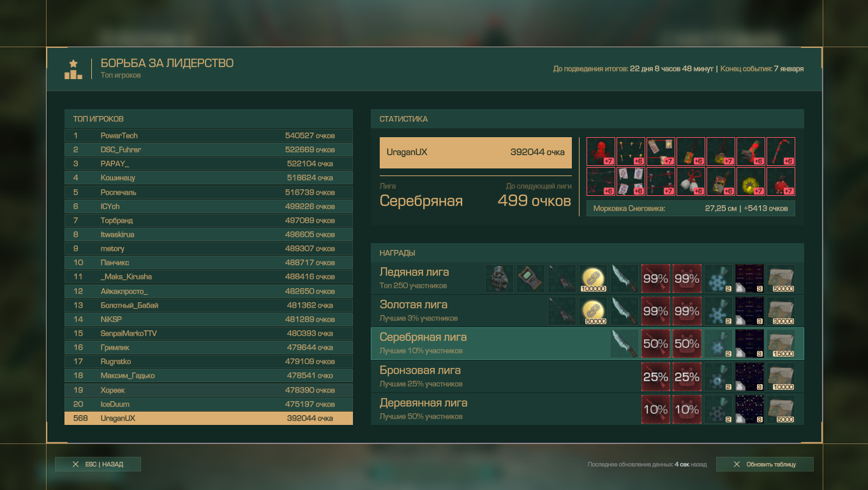Click the 5000 map reward in Деревянная лига
The height and width of the screenshot is (490, 868).
tap(781, 410)
